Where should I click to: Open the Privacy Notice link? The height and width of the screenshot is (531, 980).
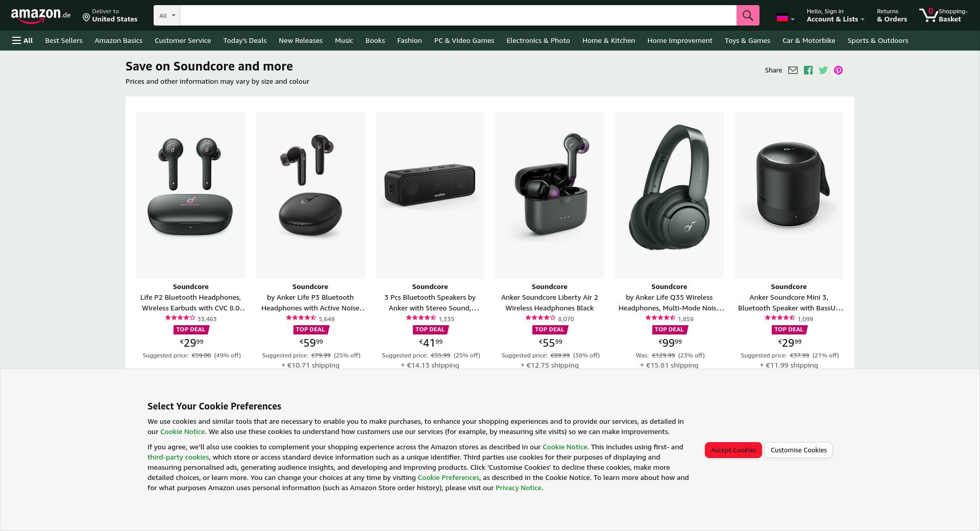(x=518, y=488)
